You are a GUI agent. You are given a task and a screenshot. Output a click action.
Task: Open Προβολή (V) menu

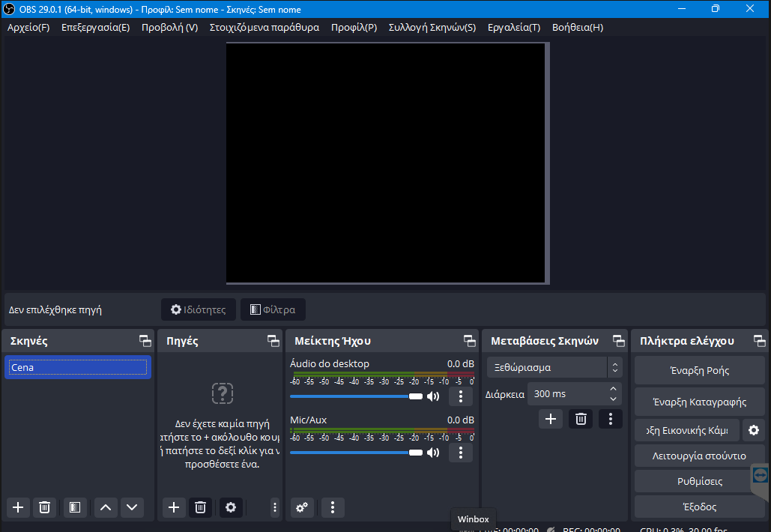tap(169, 28)
